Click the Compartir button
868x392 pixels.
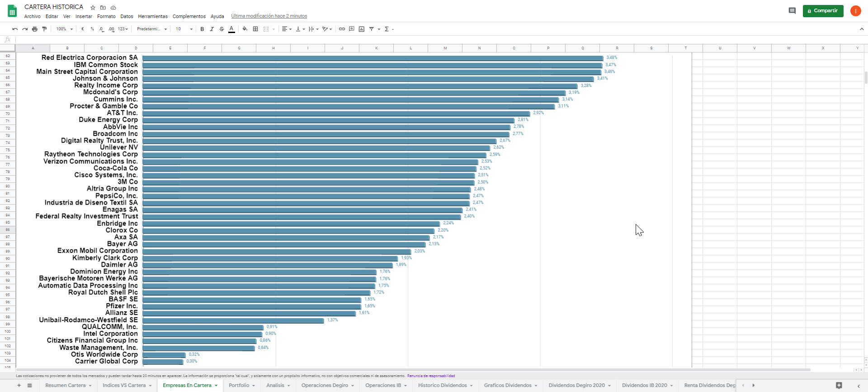[x=823, y=11]
